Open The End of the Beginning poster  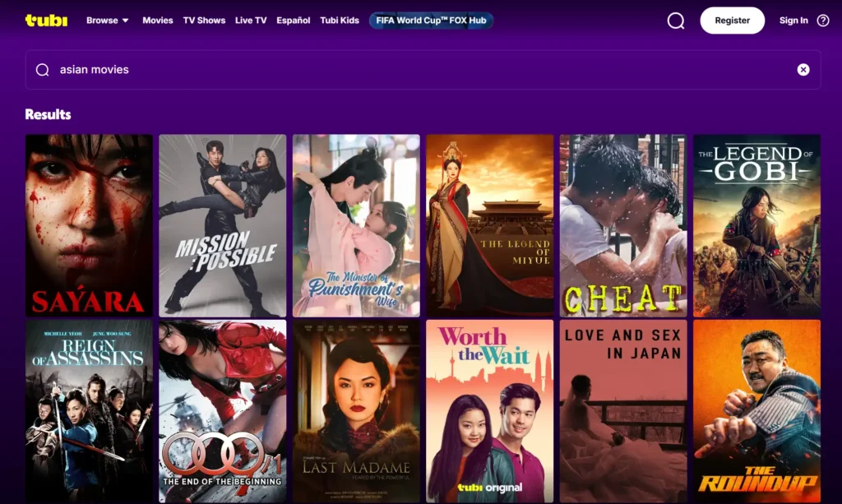click(x=222, y=411)
